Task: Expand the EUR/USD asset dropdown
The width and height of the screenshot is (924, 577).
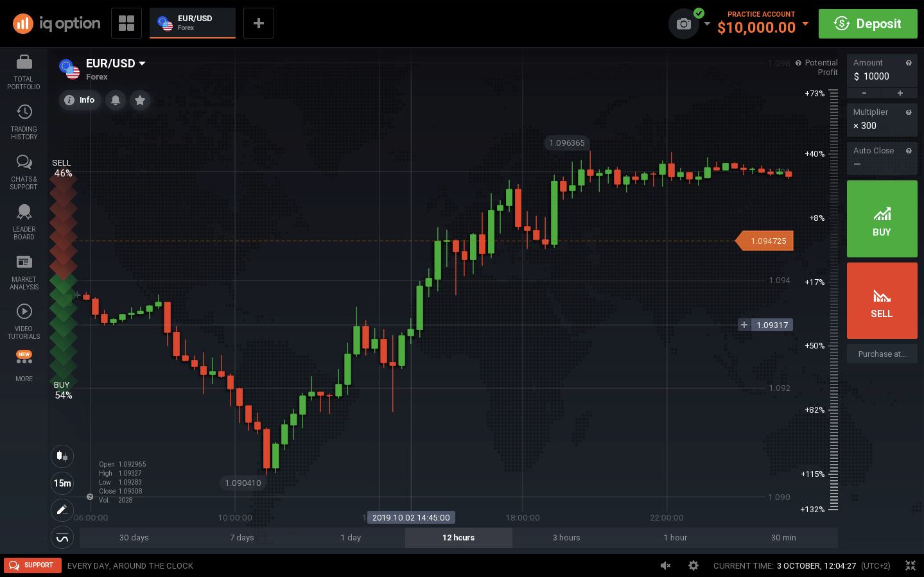Action: 142,64
